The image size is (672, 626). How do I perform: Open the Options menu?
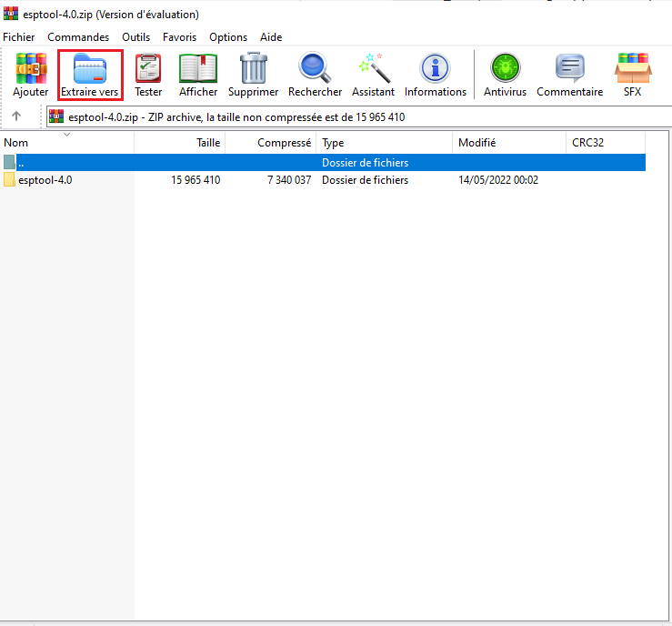[228, 37]
